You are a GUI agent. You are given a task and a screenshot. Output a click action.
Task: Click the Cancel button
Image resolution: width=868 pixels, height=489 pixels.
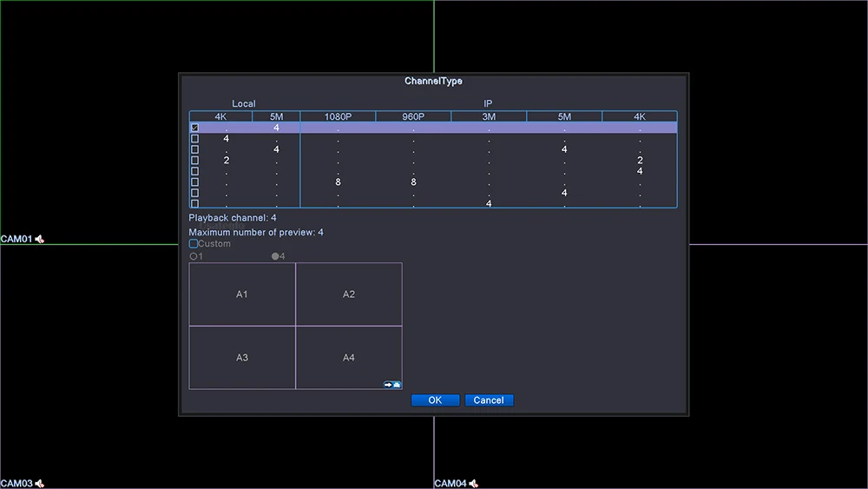[489, 400]
